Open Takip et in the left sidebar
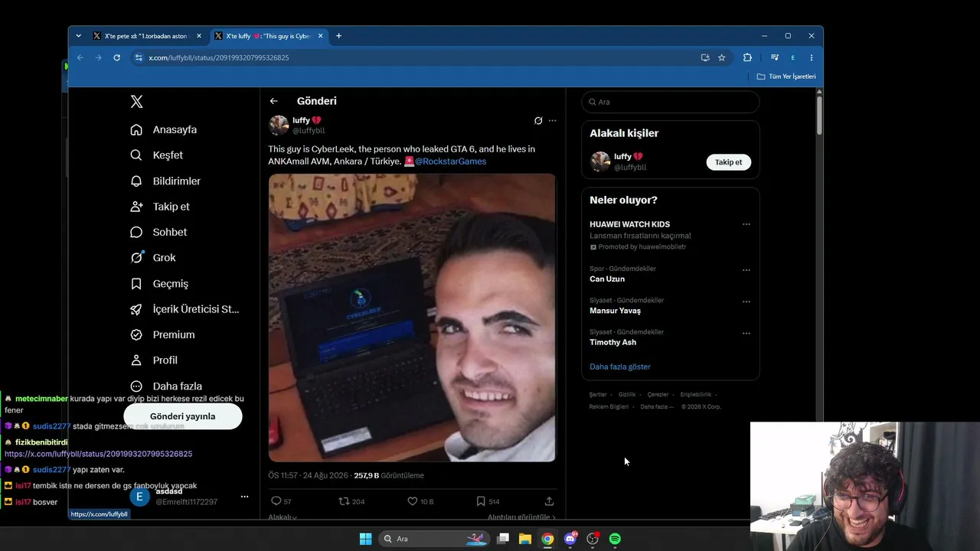Viewport: 980px width, 551px height. (160, 207)
